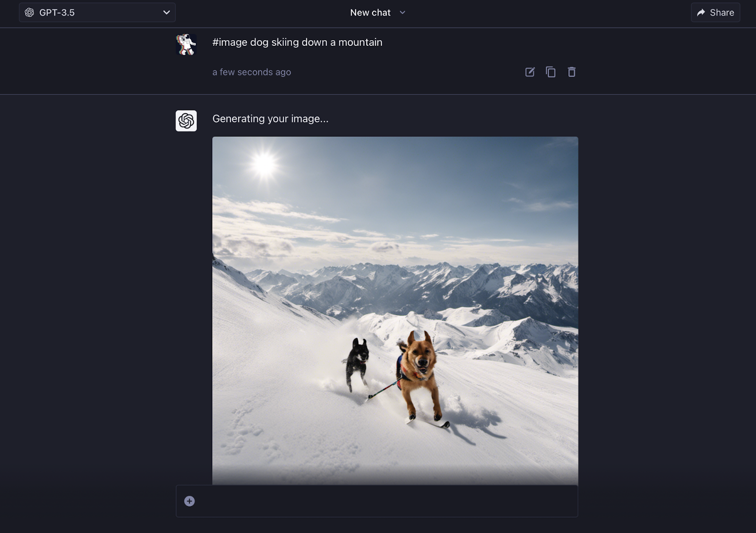Click the assistant OpenAI logo avatar
This screenshot has height=533, width=756.
pyautogui.click(x=186, y=121)
